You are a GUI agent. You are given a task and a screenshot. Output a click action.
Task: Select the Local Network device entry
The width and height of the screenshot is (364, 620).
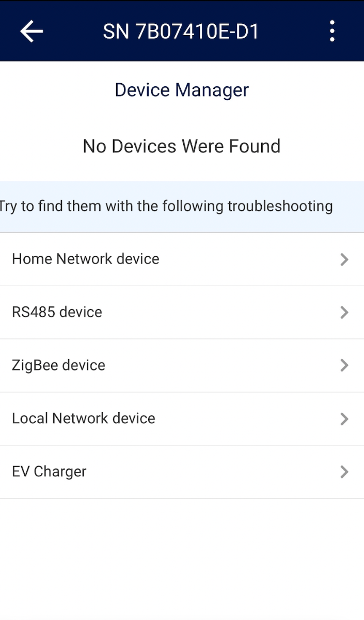182,419
